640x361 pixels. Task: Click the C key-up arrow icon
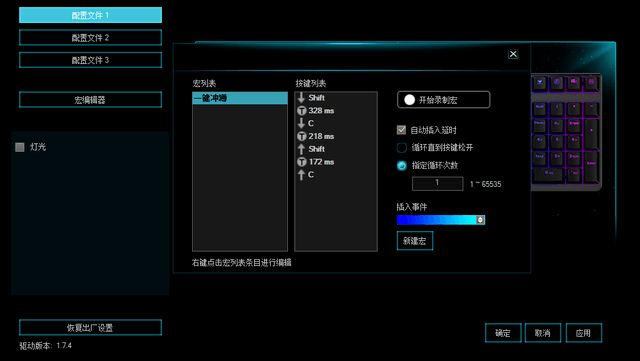coord(301,175)
